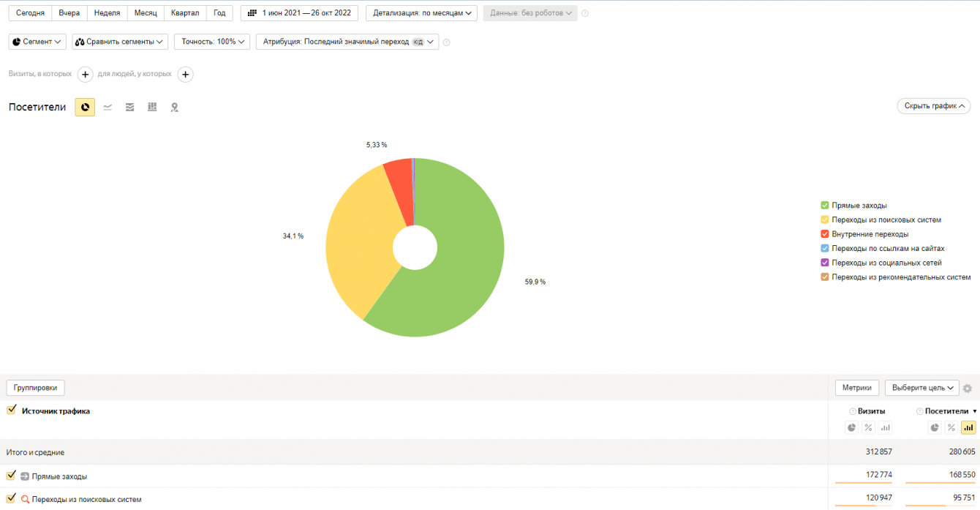The width and height of the screenshot is (980, 510).
Task: Toggle the green Прямые заходы legend swatch
Action: pyautogui.click(x=825, y=206)
